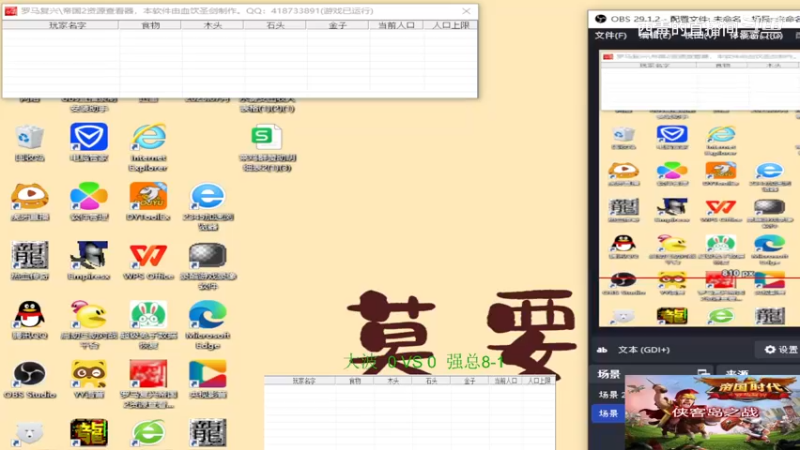Click the 石头 column header in top window
The height and width of the screenshot is (450, 800).
tap(275, 25)
